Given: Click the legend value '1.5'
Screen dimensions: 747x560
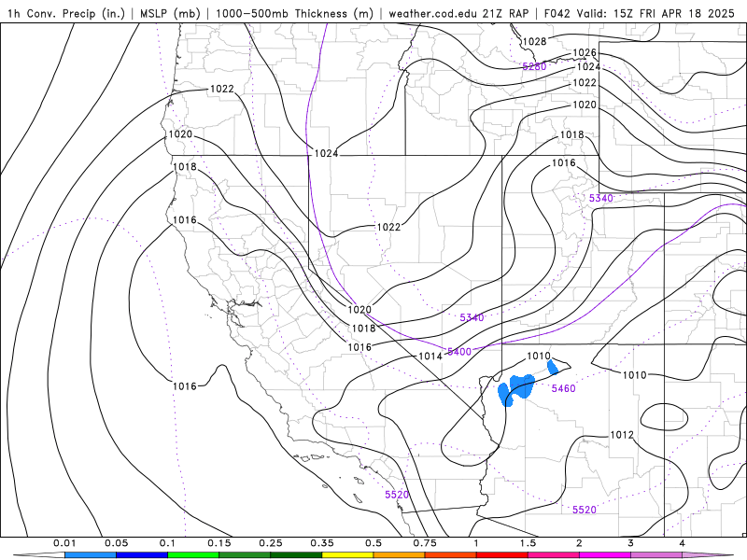Looking at the screenshot, I should (528, 543).
